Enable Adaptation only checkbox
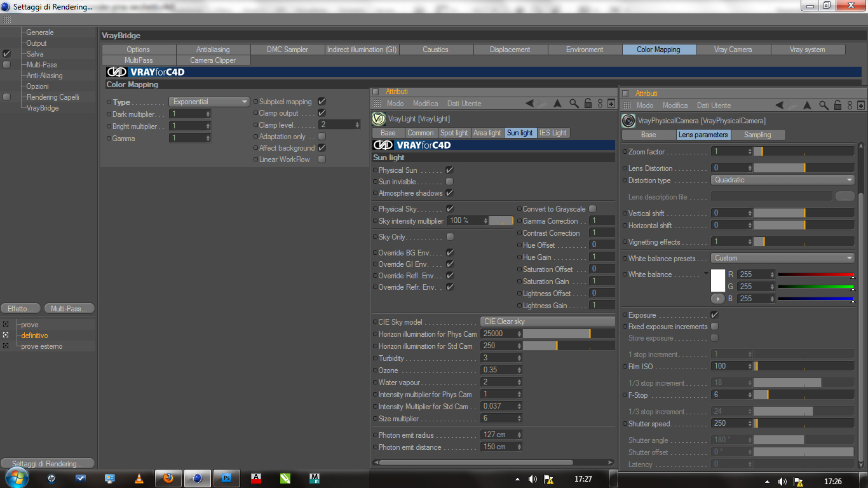 coord(322,137)
